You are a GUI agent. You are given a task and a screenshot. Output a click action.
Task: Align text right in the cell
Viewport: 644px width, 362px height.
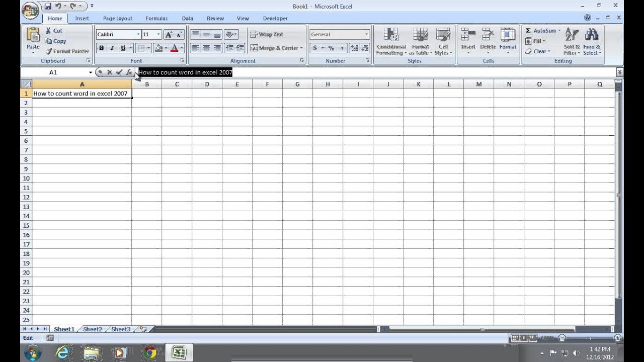tap(217, 48)
